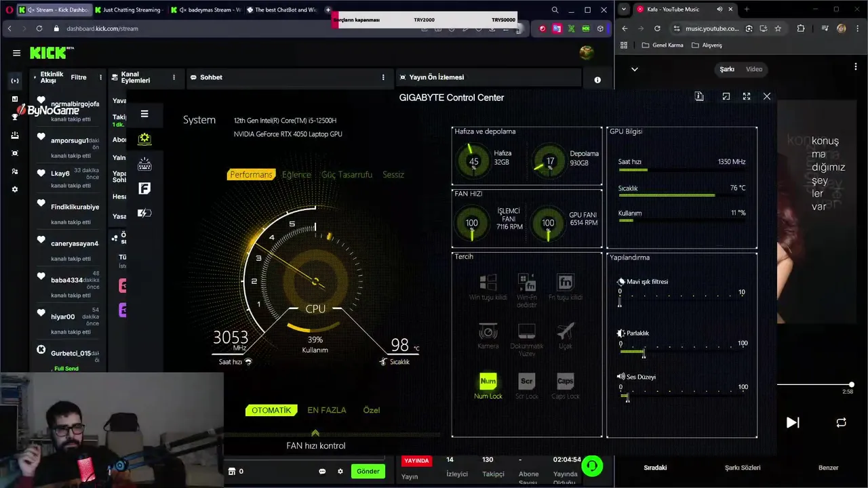Adjust the Parlaklık brightness slider

click(x=681, y=350)
